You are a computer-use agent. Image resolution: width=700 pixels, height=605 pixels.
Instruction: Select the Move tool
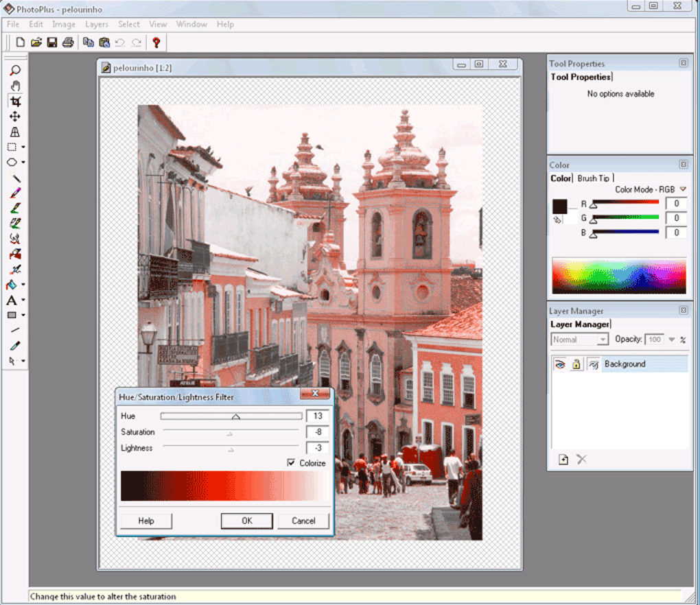tap(14, 116)
